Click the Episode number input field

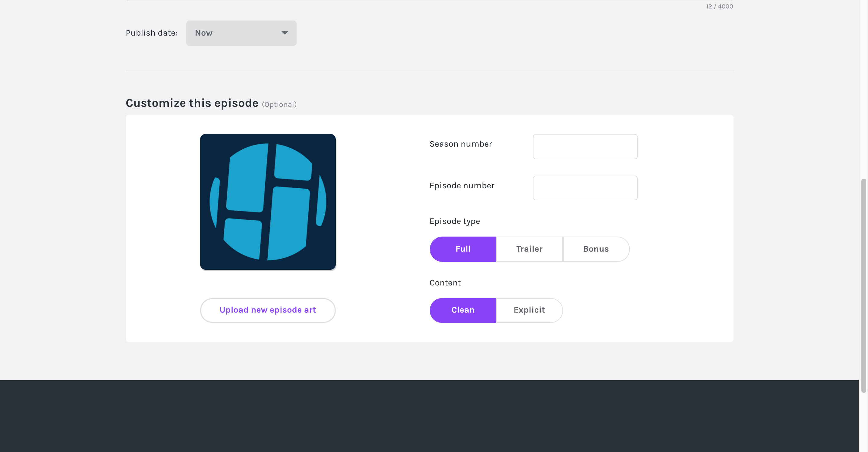click(585, 187)
